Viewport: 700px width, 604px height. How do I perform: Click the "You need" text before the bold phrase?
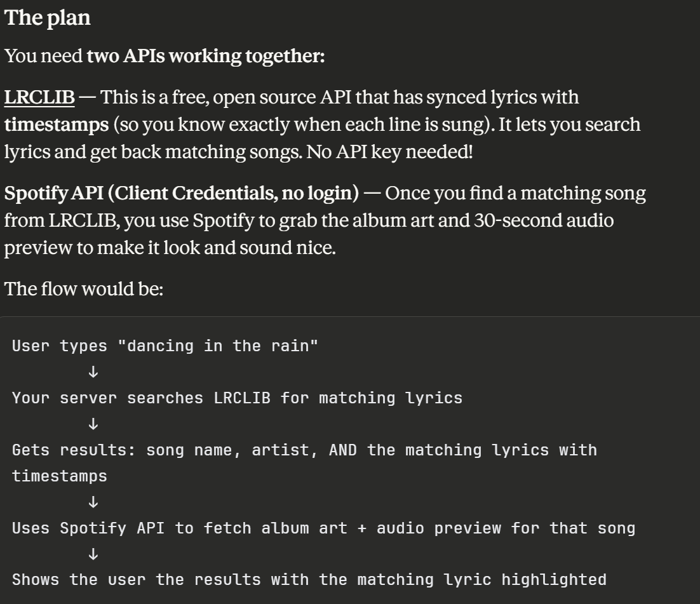(x=43, y=56)
